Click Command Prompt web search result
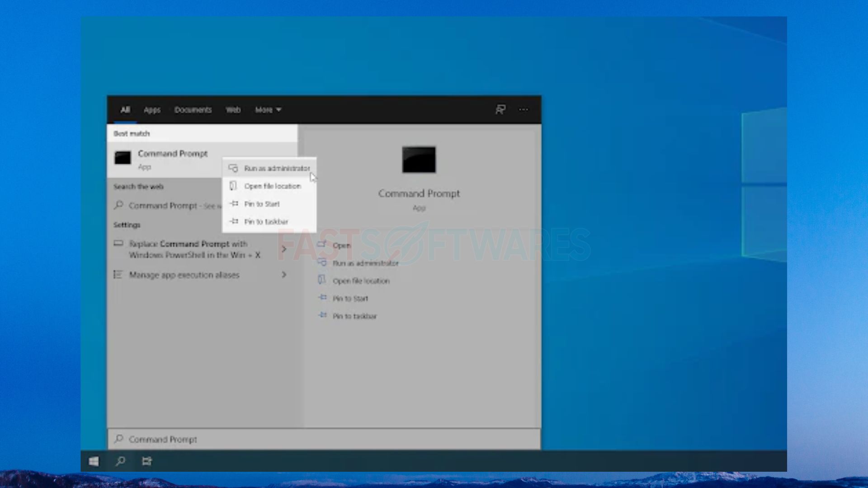The height and width of the screenshot is (488, 868). (165, 206)
